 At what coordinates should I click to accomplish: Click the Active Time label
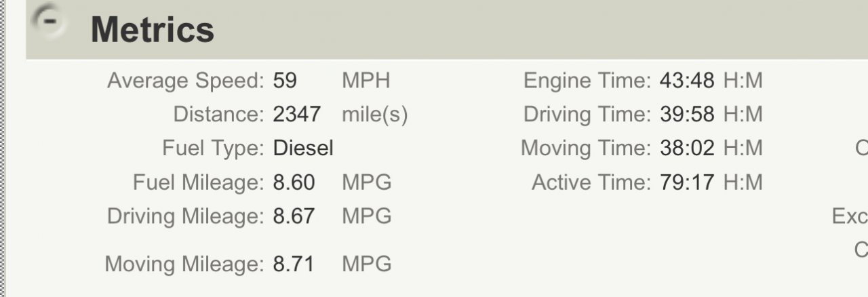click(591, 182)
